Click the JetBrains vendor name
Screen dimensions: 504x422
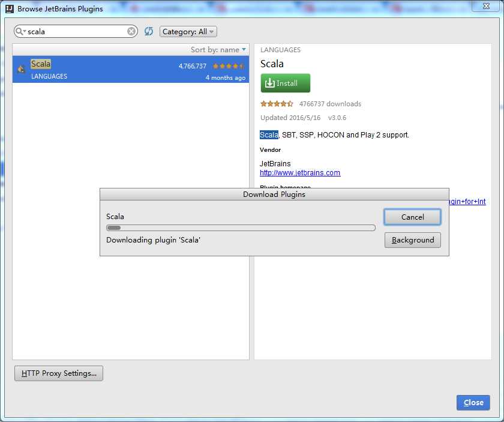tap(275, 163)
